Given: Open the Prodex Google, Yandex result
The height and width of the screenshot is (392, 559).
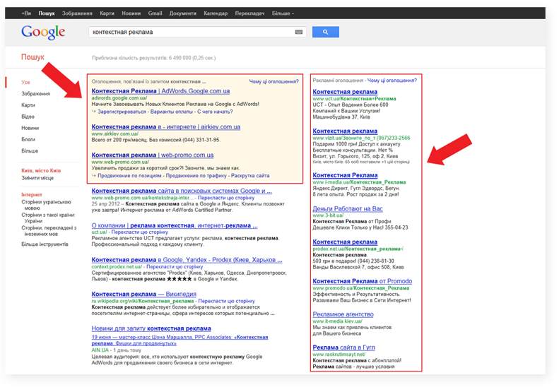Looking at the screenshot, I should tap(187, 260).
